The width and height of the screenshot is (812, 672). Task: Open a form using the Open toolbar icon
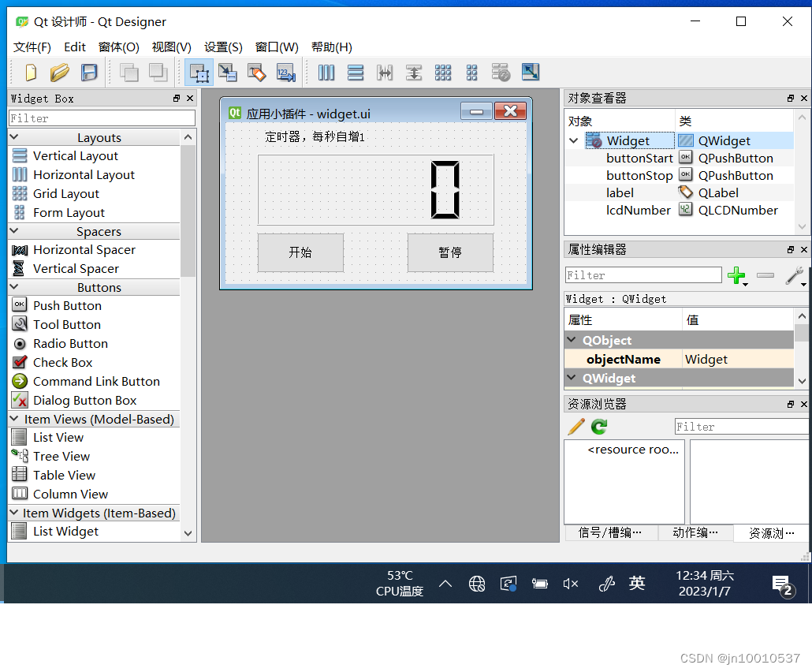(60, 72)
